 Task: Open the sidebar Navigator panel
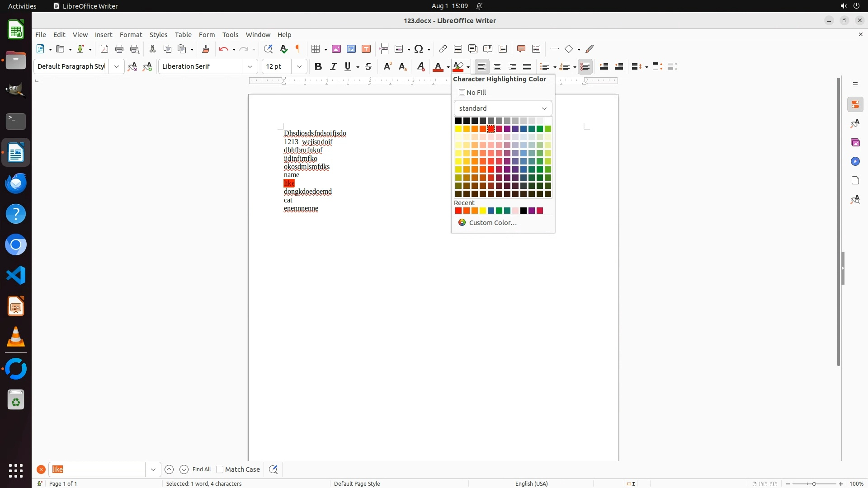pyautogui.click(x=855, y=161)
